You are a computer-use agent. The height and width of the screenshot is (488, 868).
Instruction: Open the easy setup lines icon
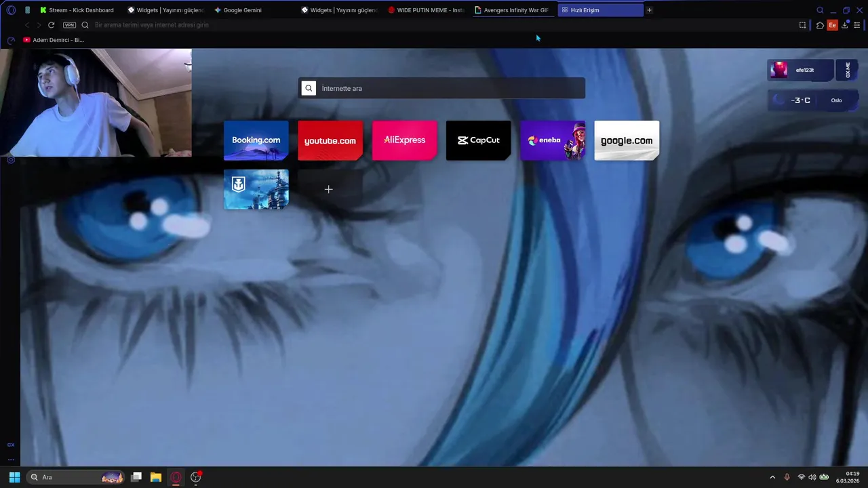pyautogui.click(x=857, y=25)
